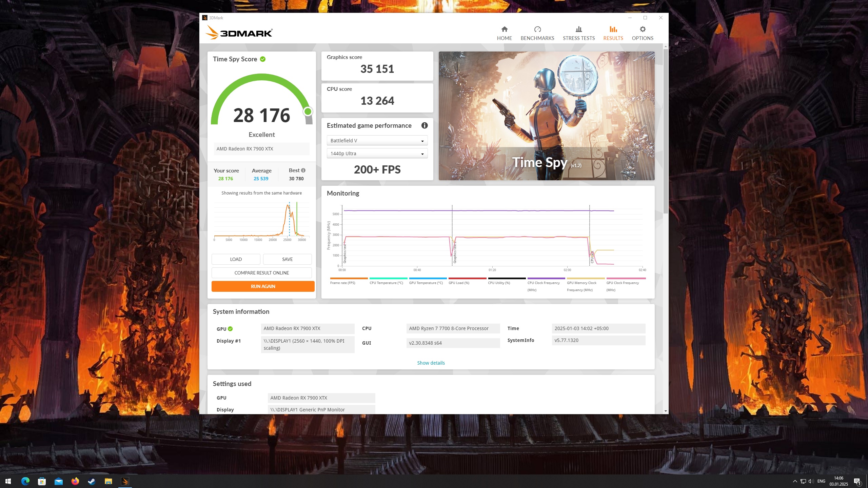Viewport: 868px width, 488px height.
Task: Click green verified checkmark beside Time Spy Score
Action: coord(263,59)
